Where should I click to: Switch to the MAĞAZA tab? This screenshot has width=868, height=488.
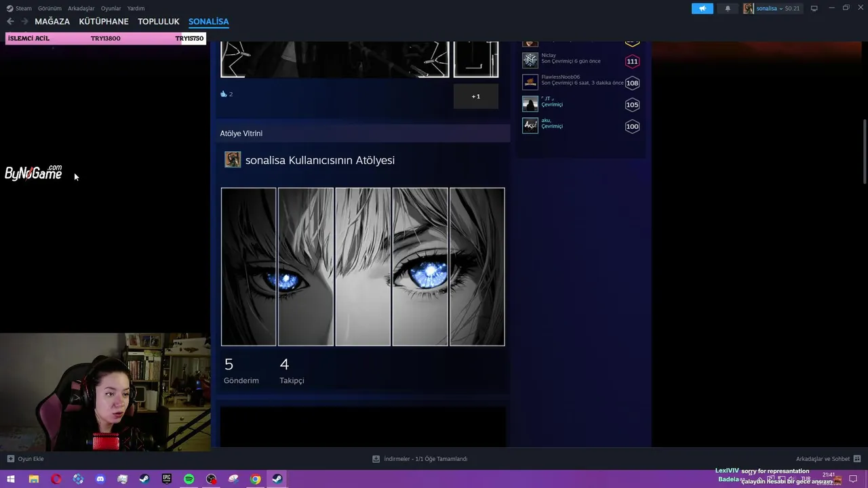(x=52, y=22)
